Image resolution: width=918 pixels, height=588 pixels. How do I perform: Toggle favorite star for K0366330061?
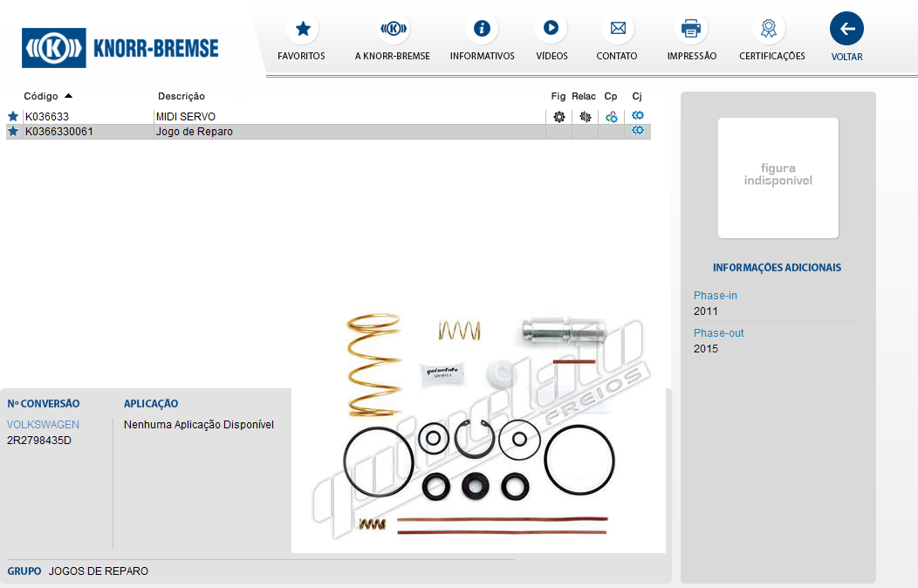[13, 132]
